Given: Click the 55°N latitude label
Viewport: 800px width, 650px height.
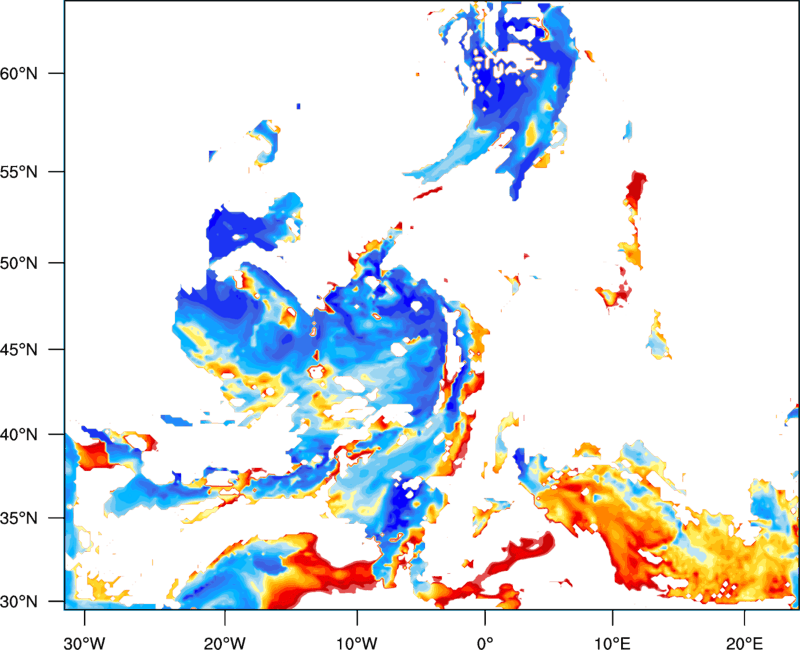Looking at the screenshot, I should point(19,172).
